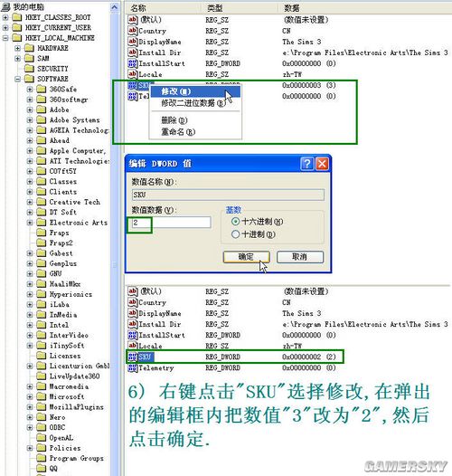Select the Install Dir string value icon
The height and width of the screenshot is (476, 452).
point(133,52)
